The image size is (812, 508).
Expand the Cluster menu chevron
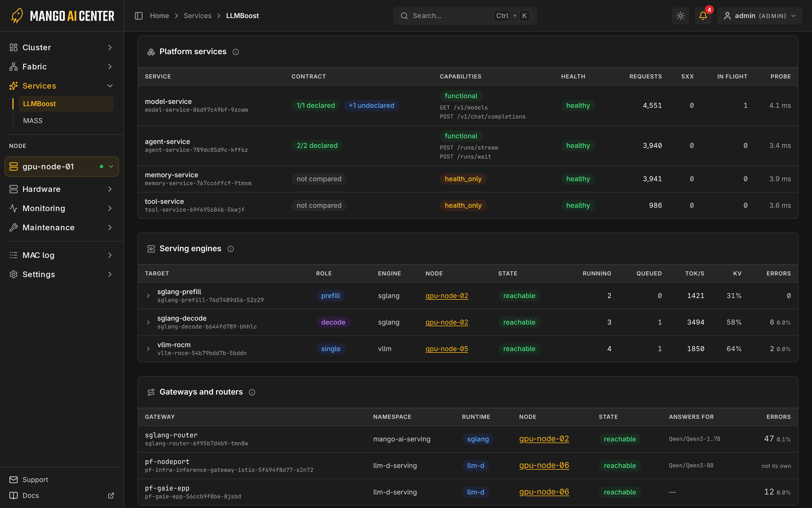(110, 47)
